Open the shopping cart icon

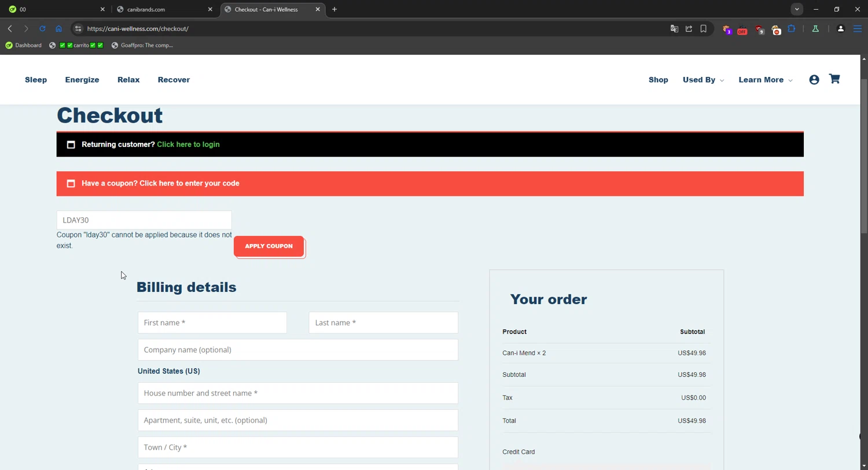click(834, 79)
